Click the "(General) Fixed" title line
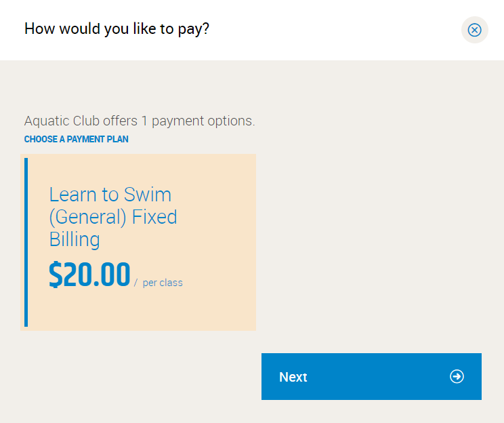Image resolution: width=504 pixels, height=423 pixels. click(112, 217)
